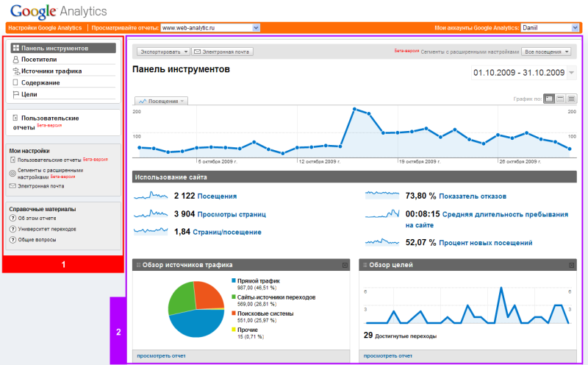Close the Обзор целей widget

click(572, 265)
